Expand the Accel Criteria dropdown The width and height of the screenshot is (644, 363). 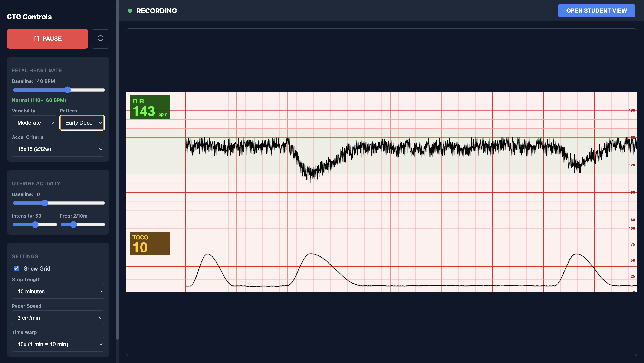point(58,149)
